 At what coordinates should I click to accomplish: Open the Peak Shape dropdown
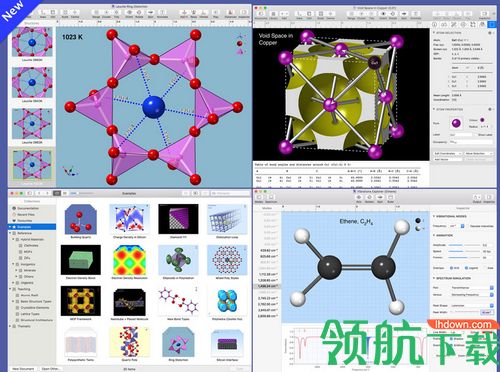coord(472,305)
